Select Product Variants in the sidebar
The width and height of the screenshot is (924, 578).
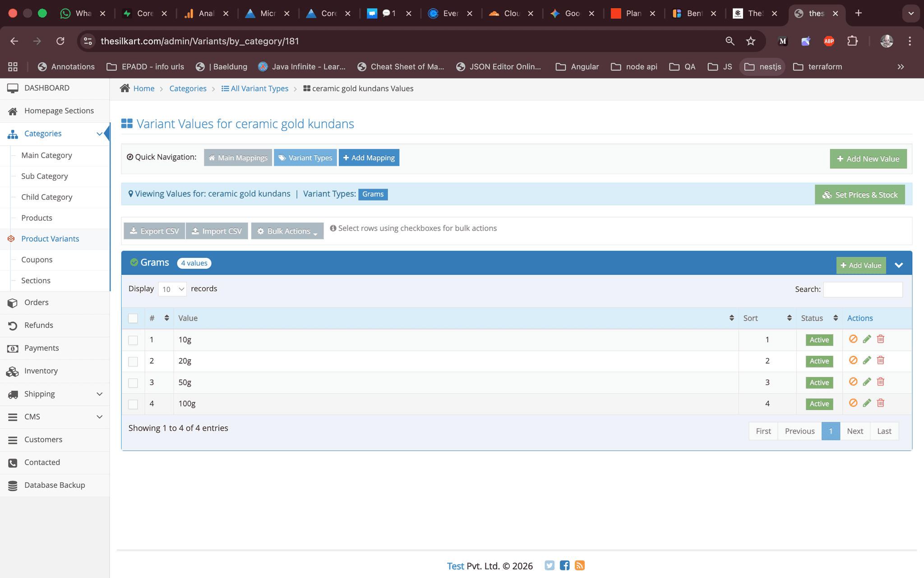pos(51,238)
